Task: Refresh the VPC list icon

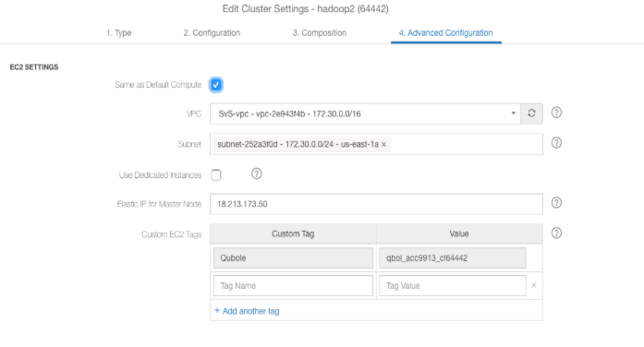Action: click(531, 114)
